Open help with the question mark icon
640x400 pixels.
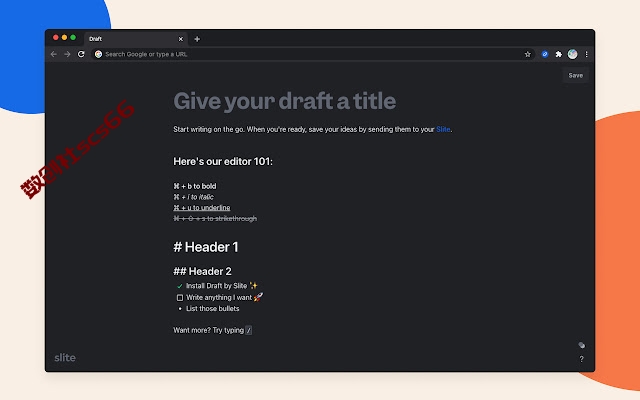click(582, 359)
